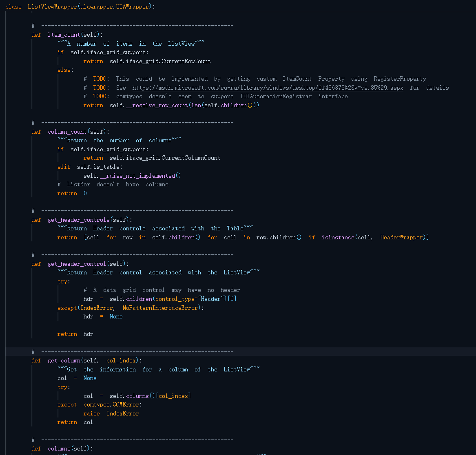This screenshot has width=476, height=455.
Task: Click the docstring 'A number of items in the ListView'
Action: click(131, 44)
